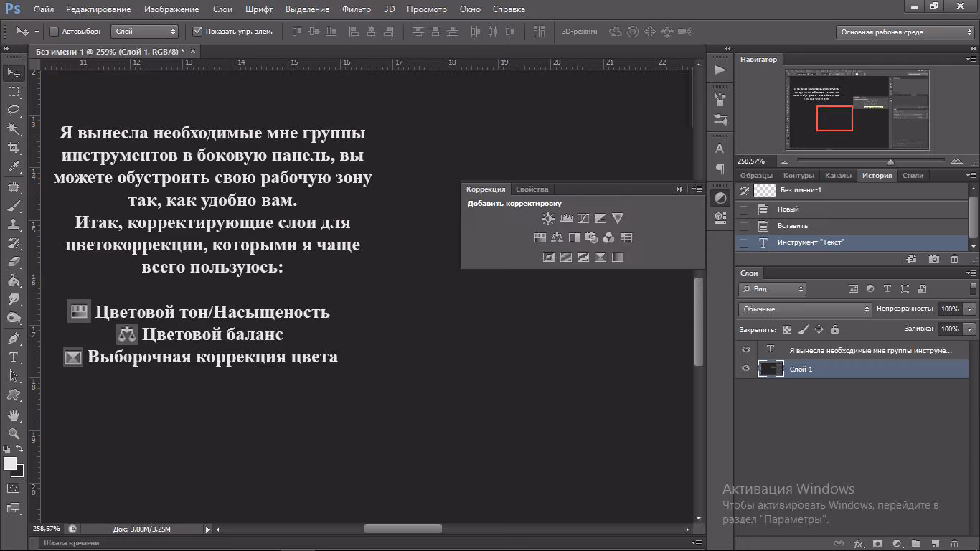Open the Непрозрачность slider arrow
Image resolution: width=980 pixels, height=551 pixels.
coord(970,309)
